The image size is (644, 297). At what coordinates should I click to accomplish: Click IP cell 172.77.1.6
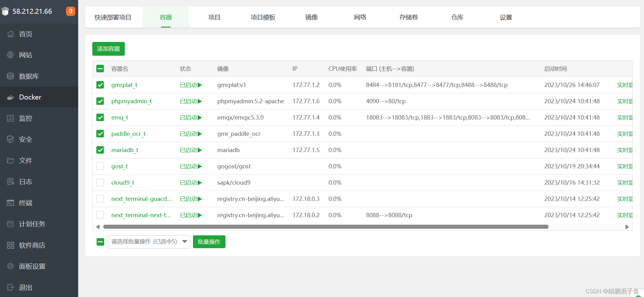[306, 101]
